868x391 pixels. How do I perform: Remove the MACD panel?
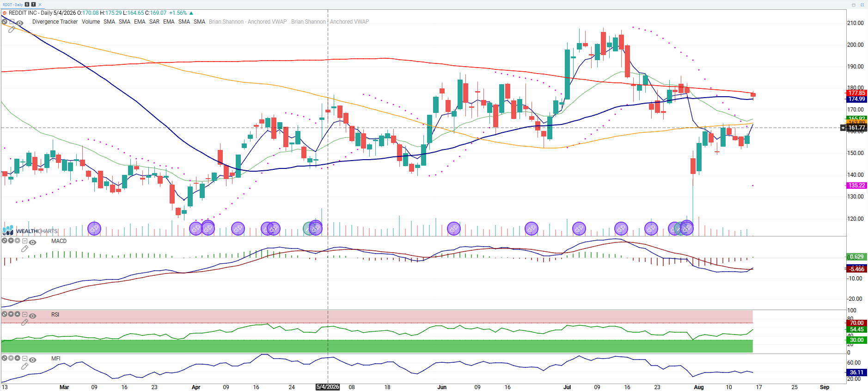[x=5, y=241]
